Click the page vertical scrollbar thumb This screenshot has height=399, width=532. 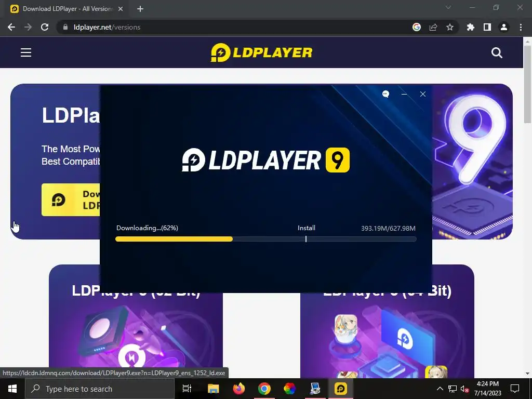tap(527, 84)
